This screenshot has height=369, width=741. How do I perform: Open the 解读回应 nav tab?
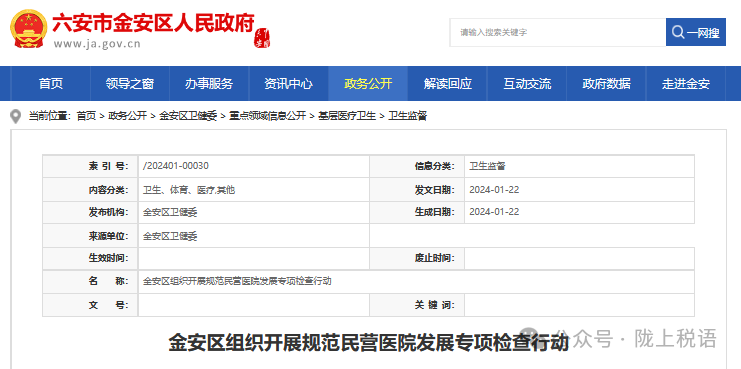448,84
